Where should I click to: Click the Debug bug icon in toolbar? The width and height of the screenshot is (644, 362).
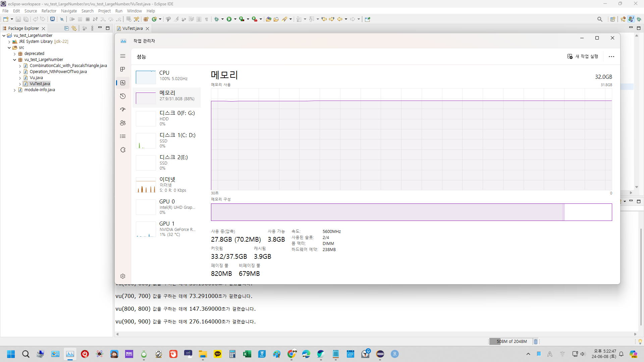217,19
